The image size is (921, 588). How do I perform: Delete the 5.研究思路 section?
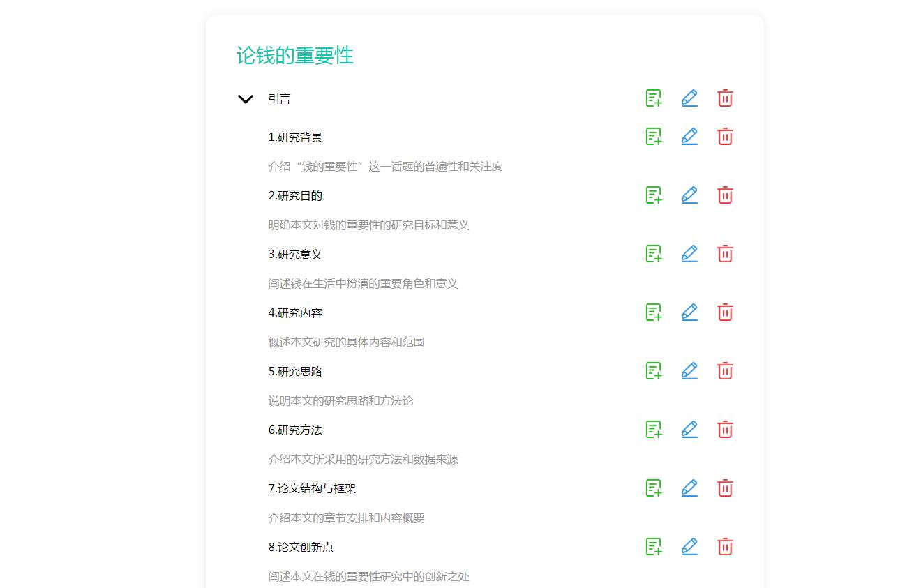pyautogui.click(x=725, y=371)
